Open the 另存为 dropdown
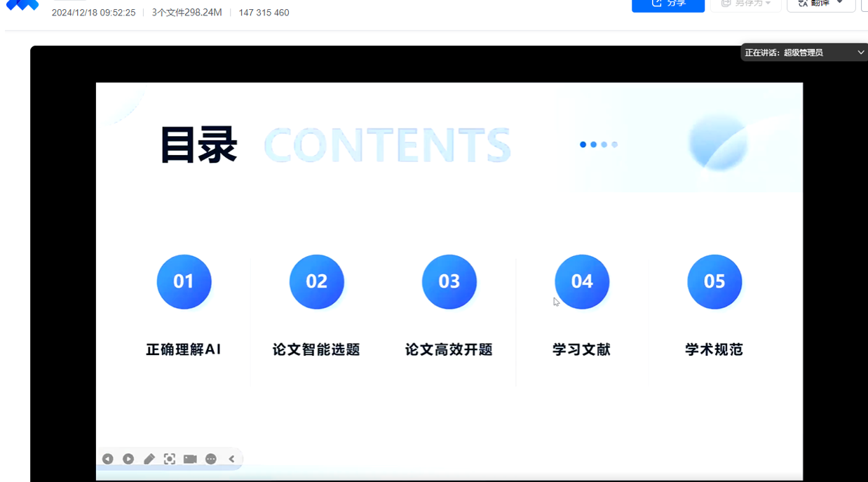The width and height of the screenshot is (868, 482). pyautogui.click(x=745, y=4)
